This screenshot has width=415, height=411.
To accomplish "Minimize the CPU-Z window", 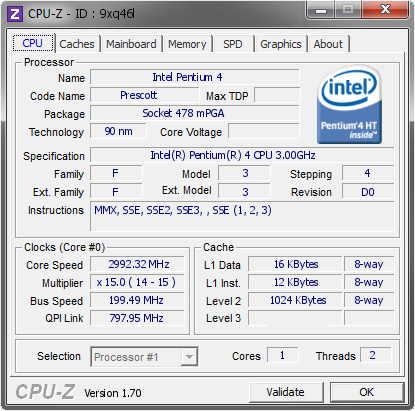I will tap(321, 10).
